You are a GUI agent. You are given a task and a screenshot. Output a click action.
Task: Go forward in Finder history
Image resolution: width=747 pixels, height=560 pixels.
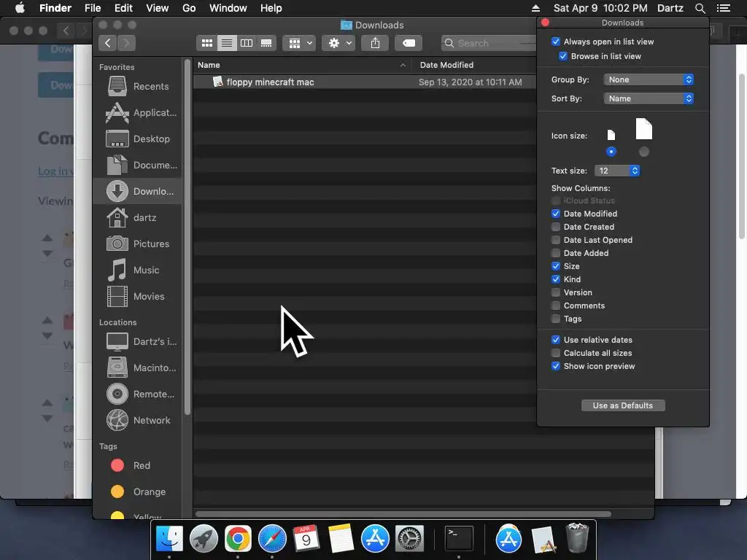[x=126, y=43]
